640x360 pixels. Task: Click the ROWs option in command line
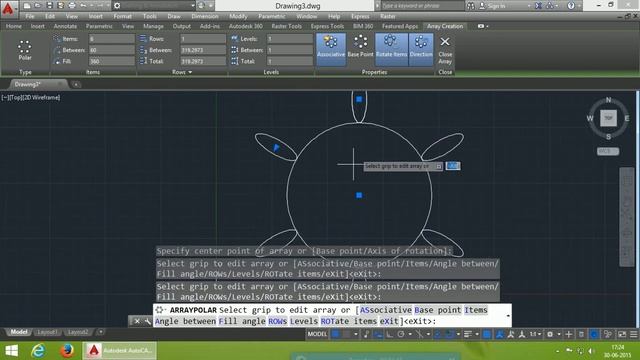point(278,321)
